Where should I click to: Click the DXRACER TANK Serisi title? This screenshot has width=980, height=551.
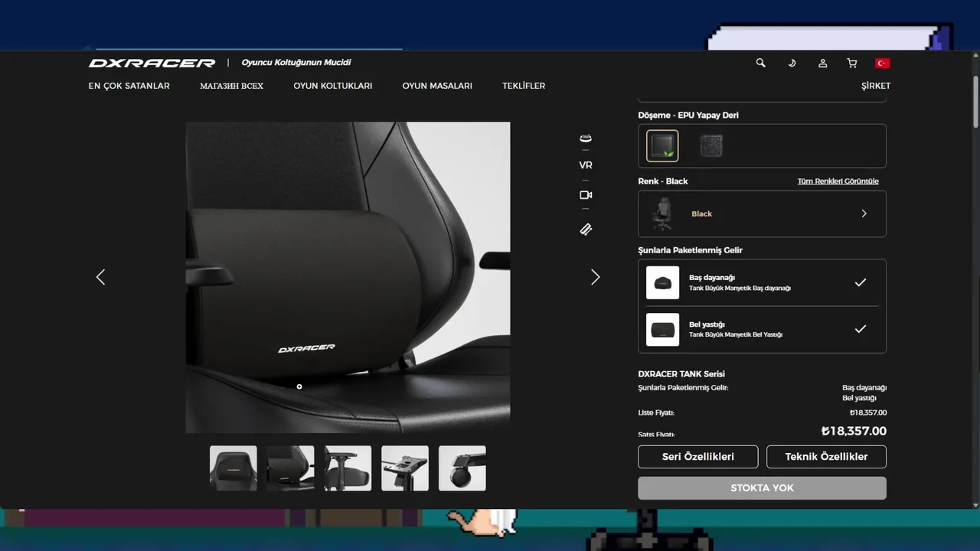681,374
